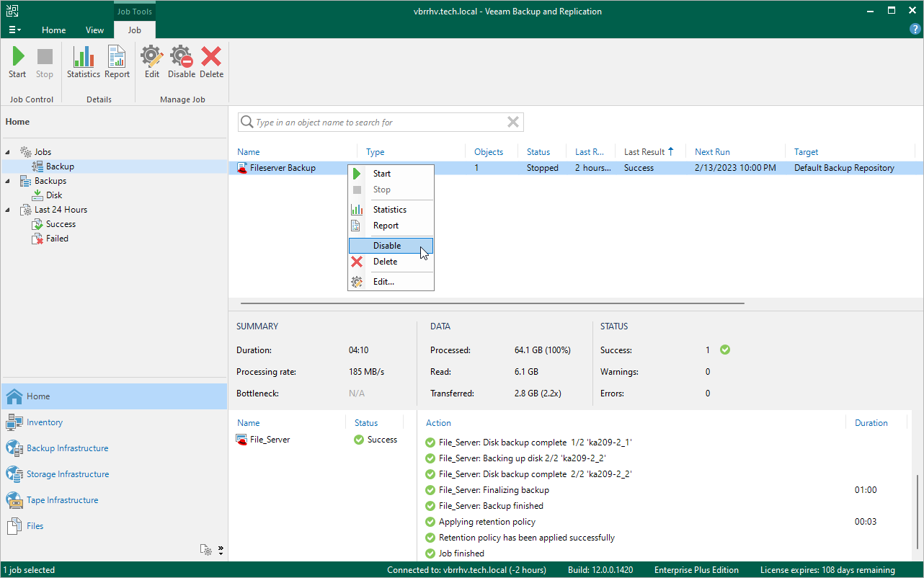Open the Backup Infrastructure view
The image size is (924, 578).
click(114, 448)
